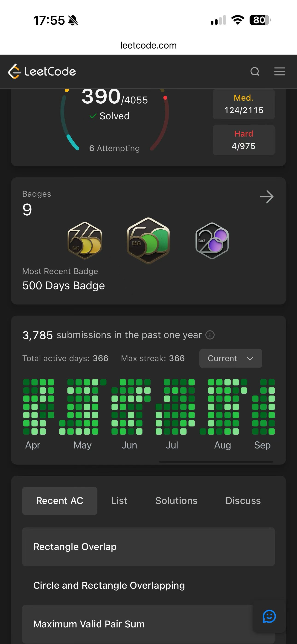Switch to the List tab

[119, 501]
